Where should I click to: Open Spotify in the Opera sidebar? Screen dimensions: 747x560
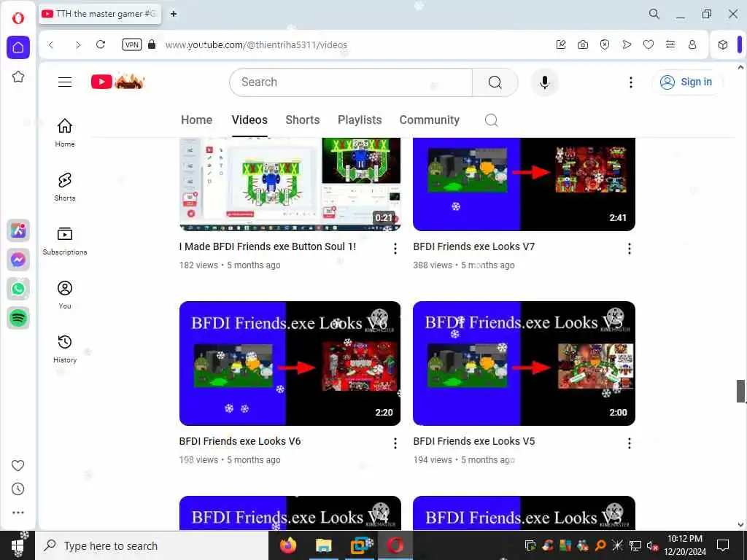18,318
